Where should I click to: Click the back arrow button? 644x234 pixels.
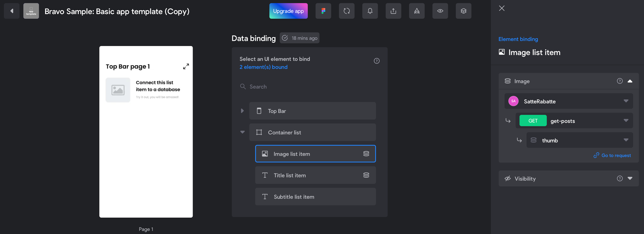pyautogui.click(x=12, y=11)
